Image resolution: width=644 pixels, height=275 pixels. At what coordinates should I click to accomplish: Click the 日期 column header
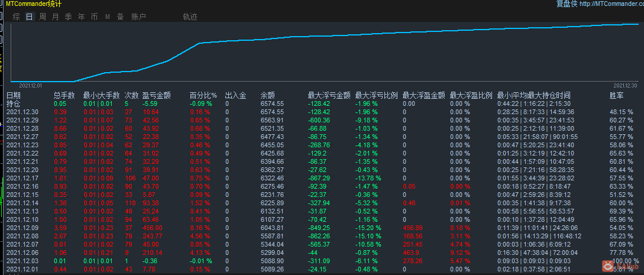point(14,96)
